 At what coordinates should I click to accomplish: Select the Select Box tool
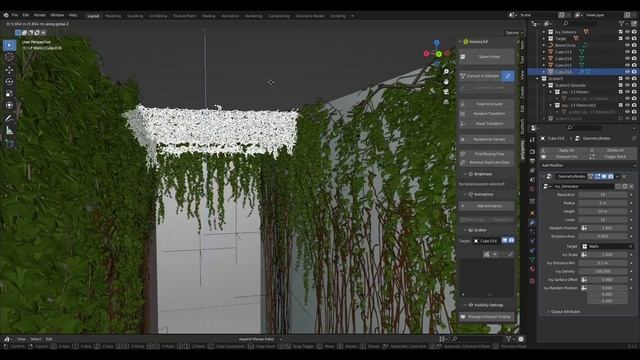(9, 45)
